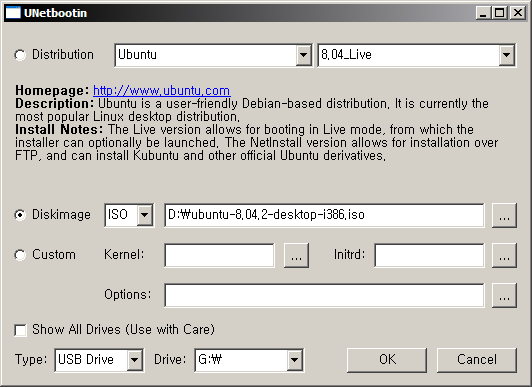Browse for disk image file button
The width and height of the screenshot is (532, 387).
504,215
